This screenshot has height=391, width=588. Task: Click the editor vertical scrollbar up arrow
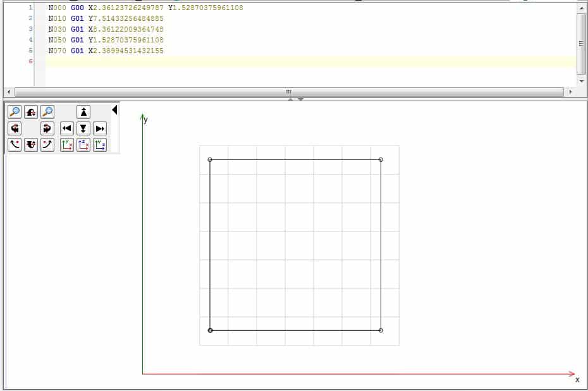tap(581, 8)
